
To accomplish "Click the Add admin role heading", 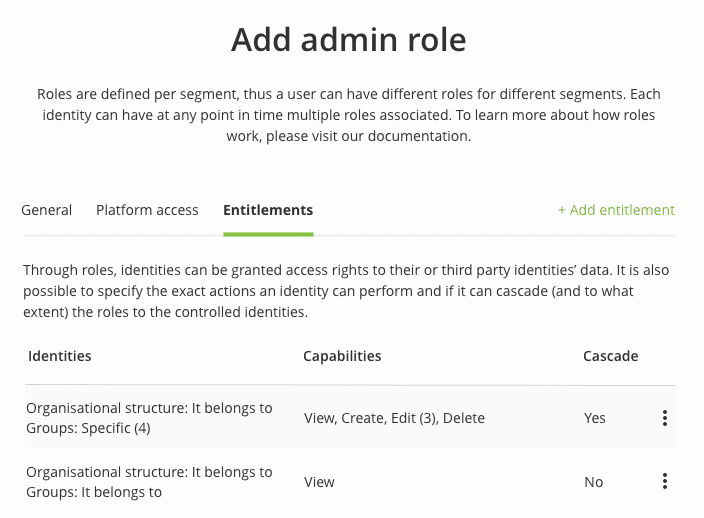I will pyautogui.click(x=349, y=40).
